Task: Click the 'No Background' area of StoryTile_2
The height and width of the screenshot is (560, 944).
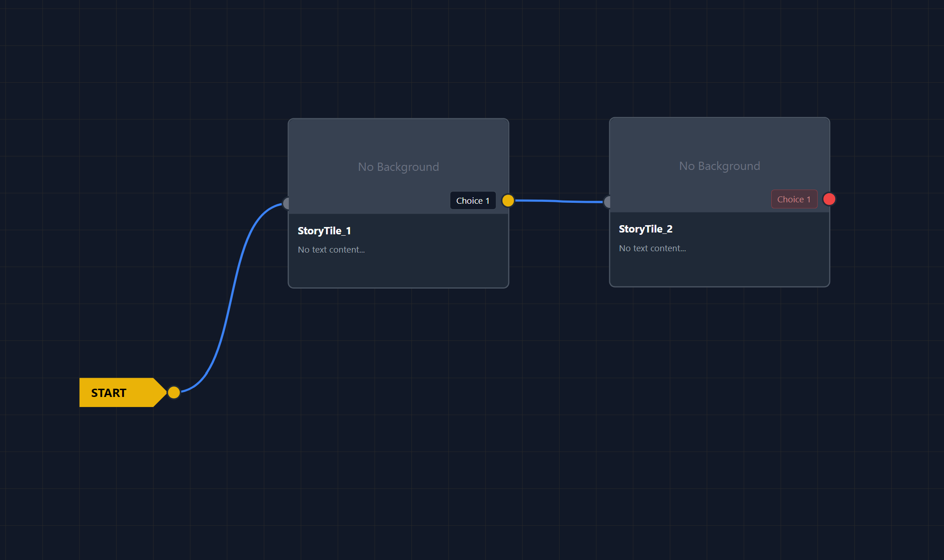Action: 719,166
